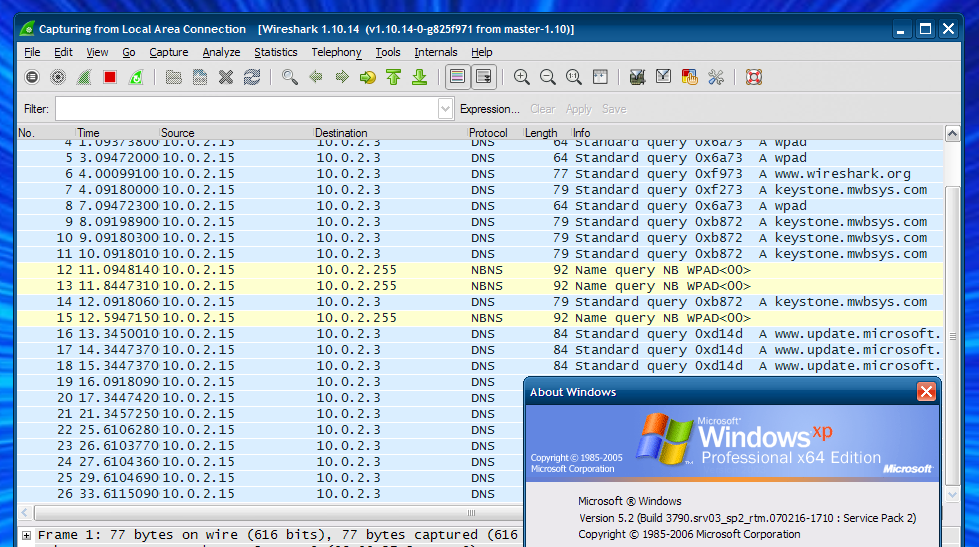Open preferences wrench icon
Screen dimensions: 979x547
point(716,77)
